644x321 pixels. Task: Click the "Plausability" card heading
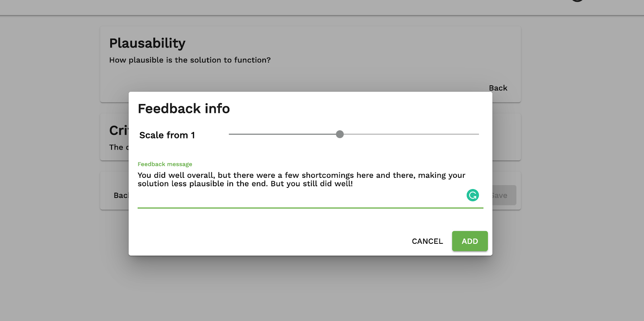[x=147, y=43]
